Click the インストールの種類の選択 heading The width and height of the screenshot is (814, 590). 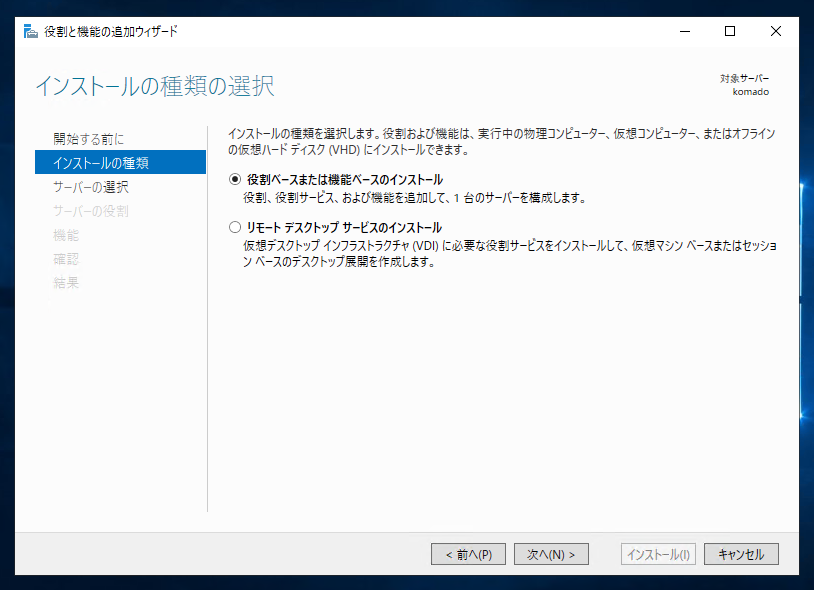pyautogui.click(x=155, y=86)
